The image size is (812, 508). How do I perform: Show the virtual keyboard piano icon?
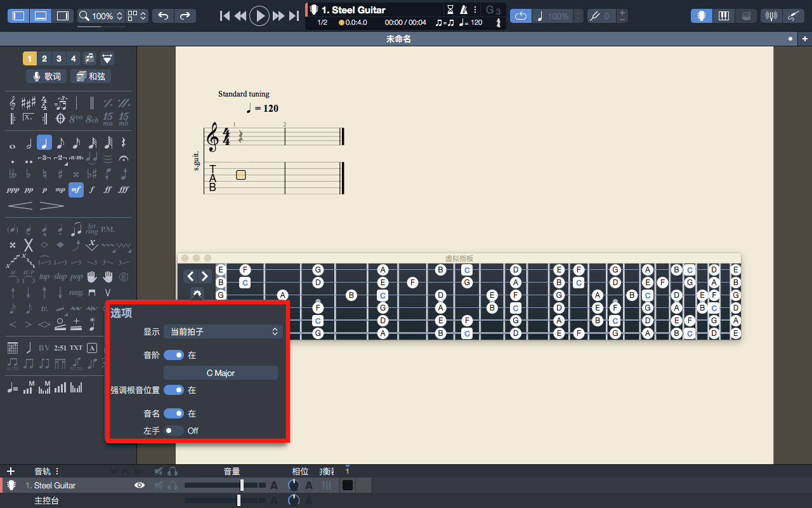(723, 16)
